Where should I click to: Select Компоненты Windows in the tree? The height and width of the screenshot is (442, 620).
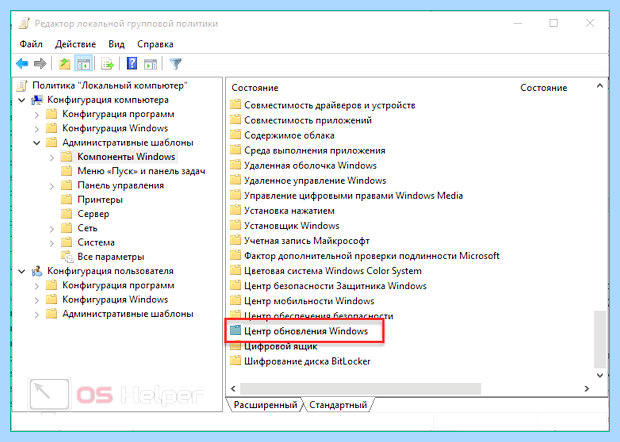pyautogui.click(x=126, y=157)
